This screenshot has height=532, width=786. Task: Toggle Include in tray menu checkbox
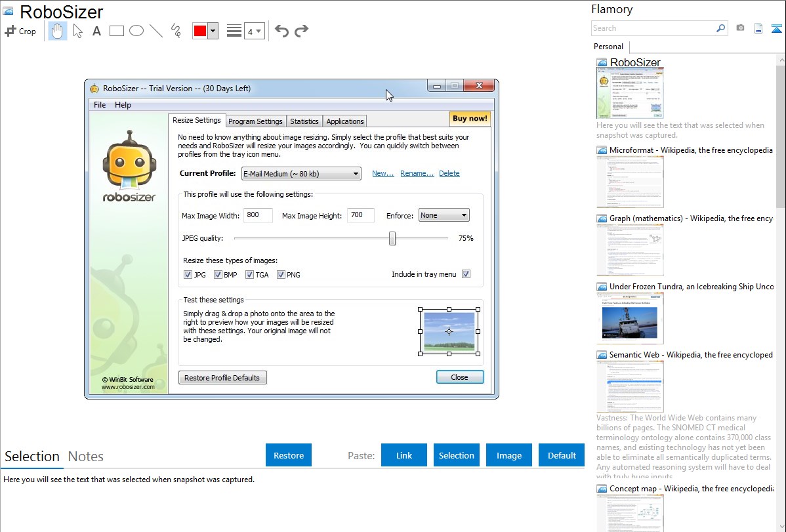click(x=466, y=274)
